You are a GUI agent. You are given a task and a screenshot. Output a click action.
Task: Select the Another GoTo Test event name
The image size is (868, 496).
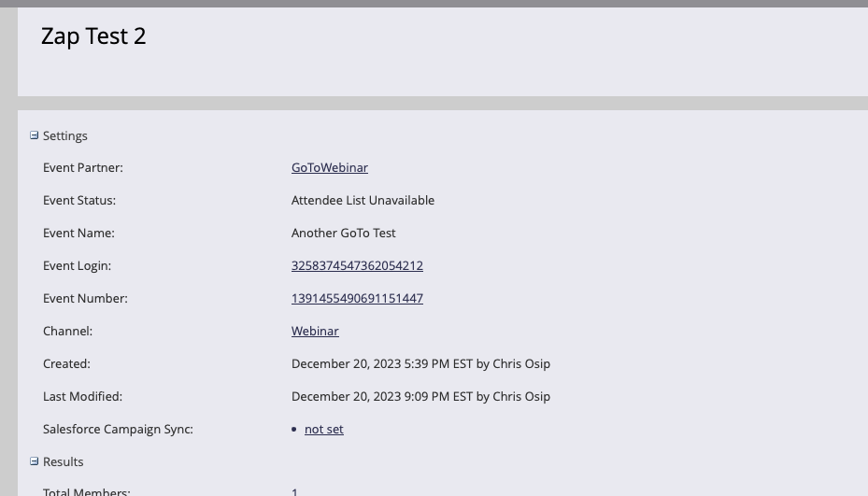pos(344,234)
